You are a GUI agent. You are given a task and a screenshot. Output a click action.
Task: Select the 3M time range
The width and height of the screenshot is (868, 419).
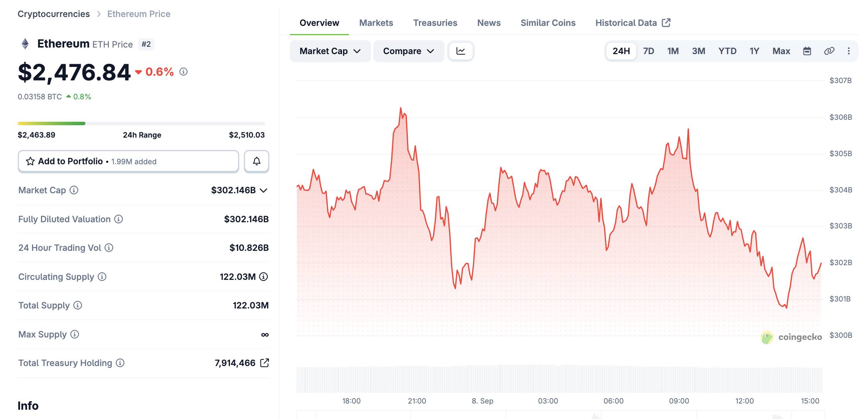click(x=698, y=51)
